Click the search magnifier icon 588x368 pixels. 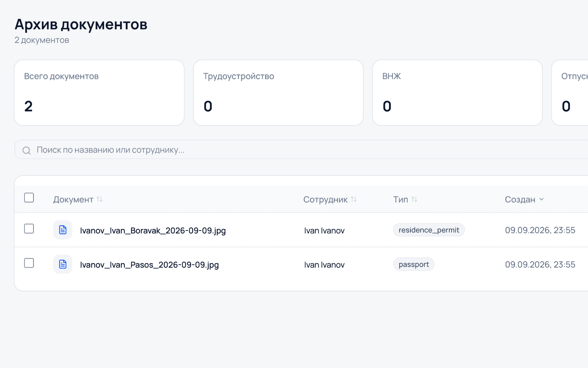[26, 150]
